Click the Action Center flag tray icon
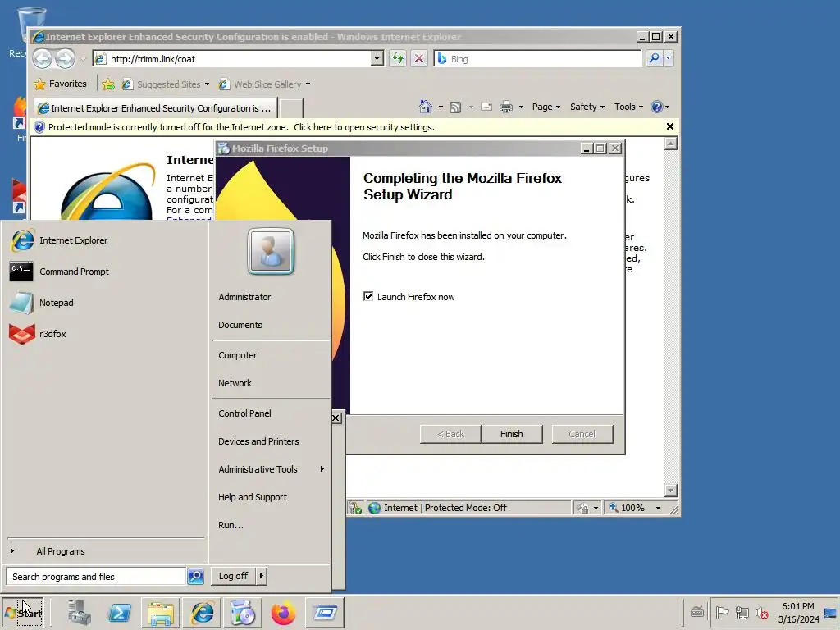 point(722,612)
